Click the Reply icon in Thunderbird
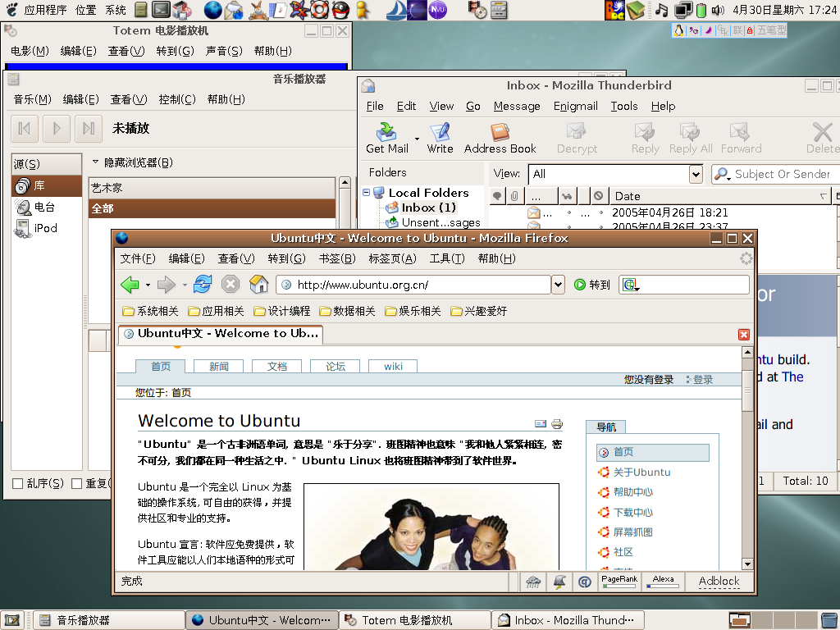The image size is (840, 630). point(645,138)
